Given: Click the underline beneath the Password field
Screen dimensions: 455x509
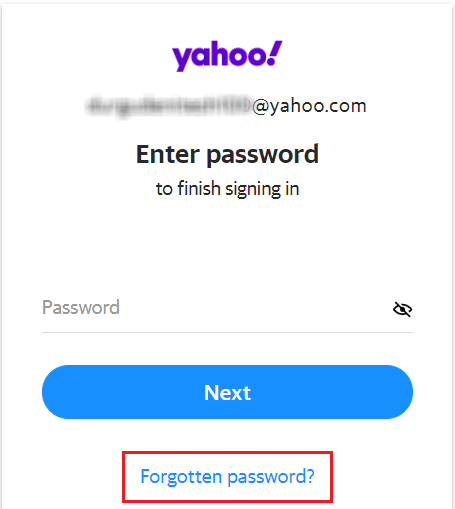Looking at the screenshot, I should pos(227,332).
